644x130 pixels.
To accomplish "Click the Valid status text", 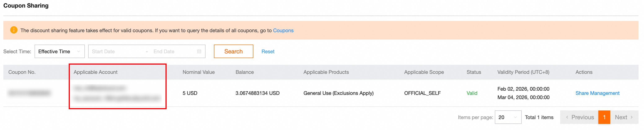I will [472, 93].
